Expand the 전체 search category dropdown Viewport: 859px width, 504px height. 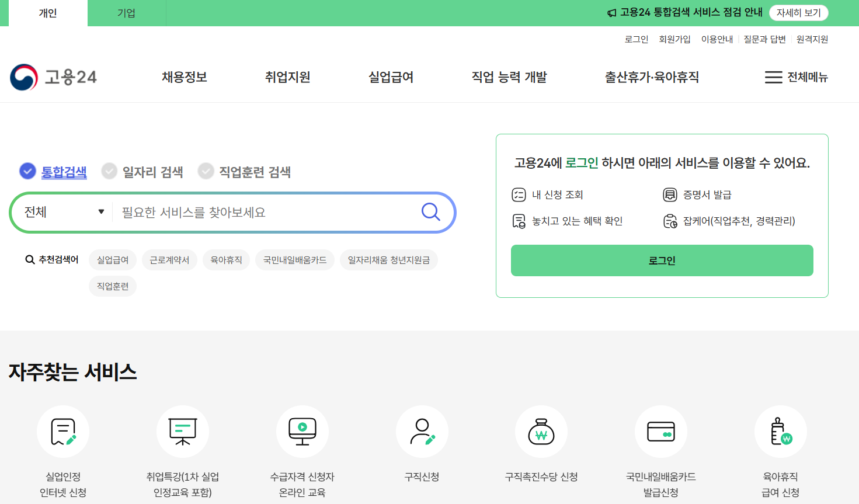pyautogui.click(x=64, y=212)
